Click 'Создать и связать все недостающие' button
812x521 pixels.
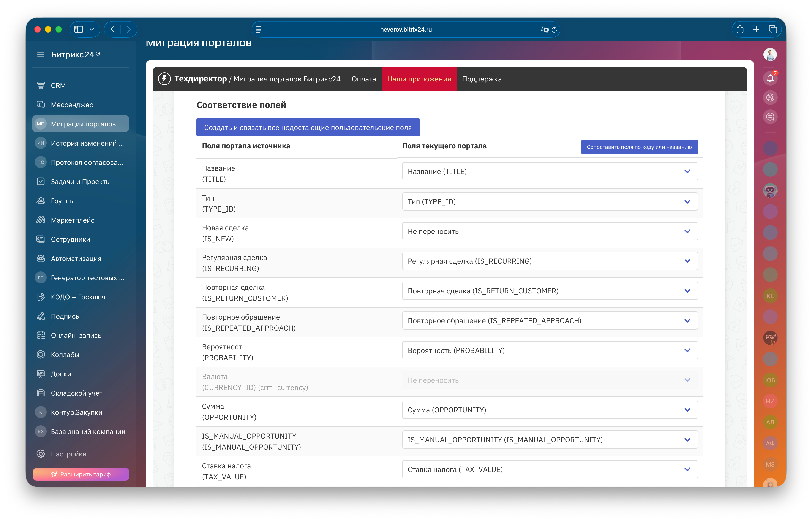(308, 128)
